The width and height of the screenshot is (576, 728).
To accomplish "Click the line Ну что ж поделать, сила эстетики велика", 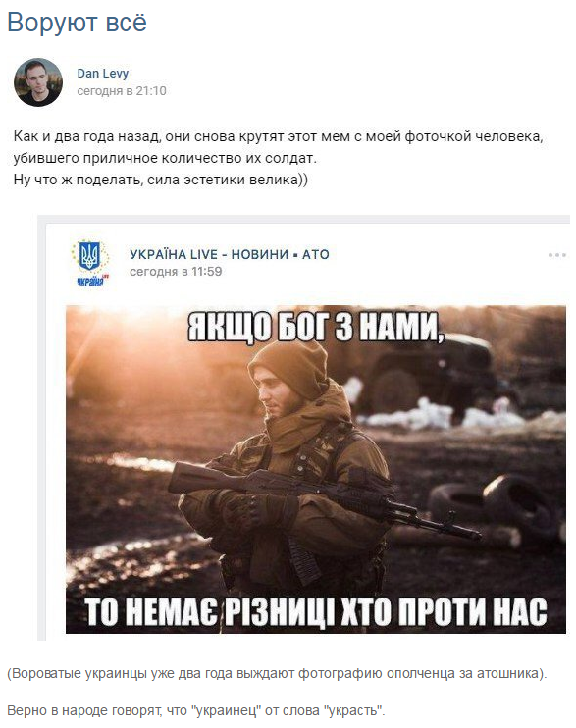I will 161,180.
